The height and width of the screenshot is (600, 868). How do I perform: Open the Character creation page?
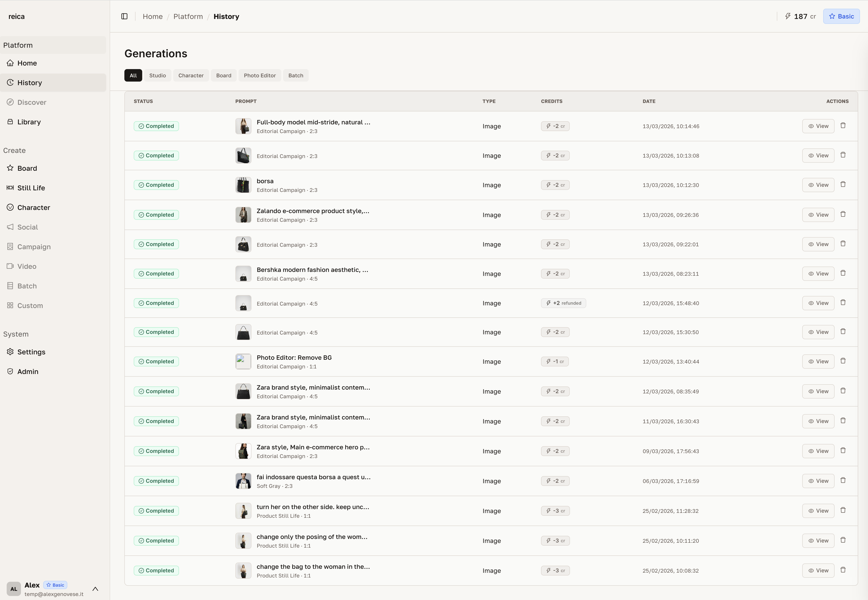(33, 208)
